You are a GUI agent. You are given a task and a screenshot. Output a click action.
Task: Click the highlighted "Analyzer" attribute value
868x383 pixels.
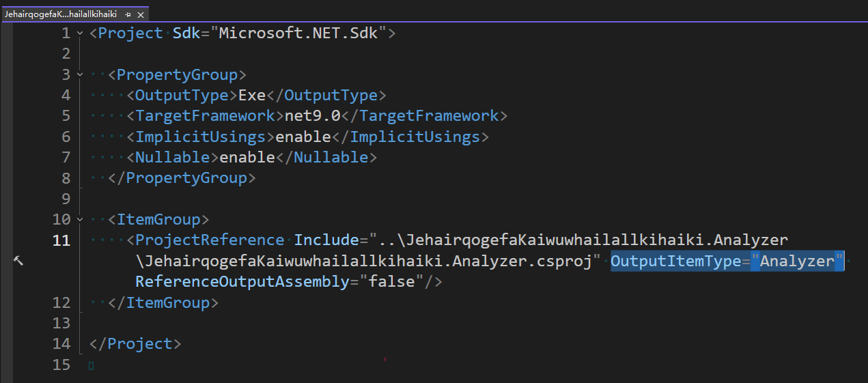(797, 261)
